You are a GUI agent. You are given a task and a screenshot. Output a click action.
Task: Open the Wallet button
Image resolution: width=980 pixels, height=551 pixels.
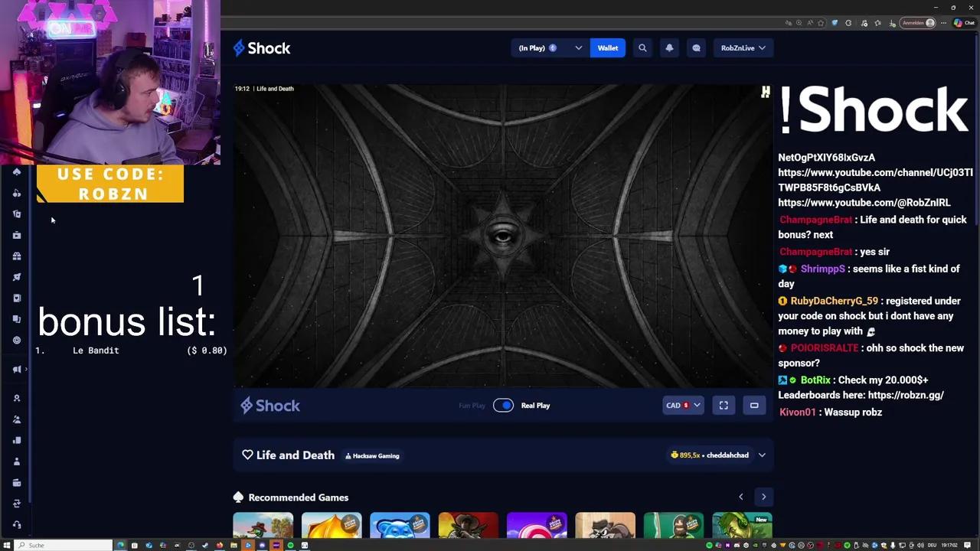607,47
